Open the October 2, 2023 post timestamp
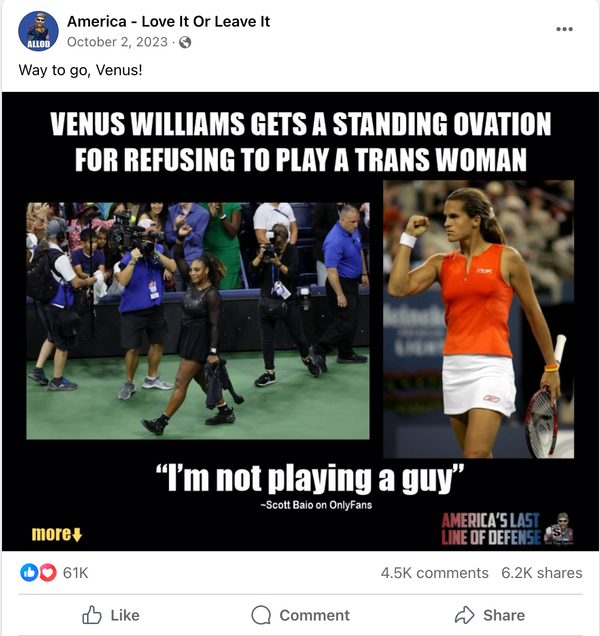This screenshot has height=636, width=600. point(117,42)
